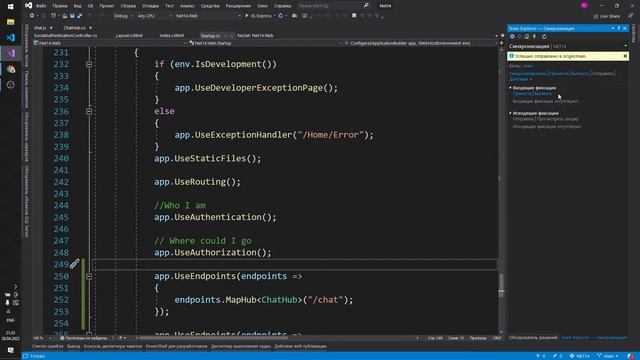Screen dimensions: 640x360
Task: Save all files via toolbar icon
Action: click(79, 16)
